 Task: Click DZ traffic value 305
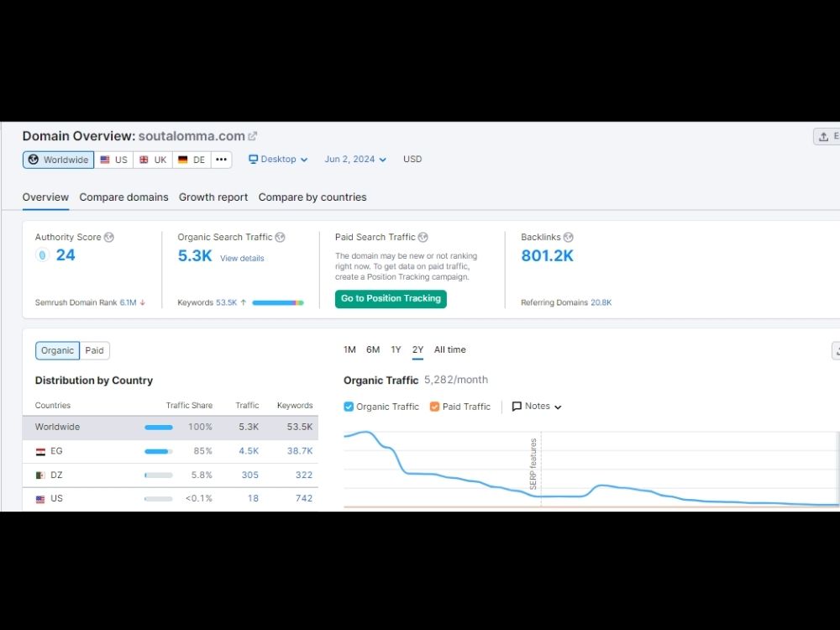pyautogui.click(x=249, y=475)
